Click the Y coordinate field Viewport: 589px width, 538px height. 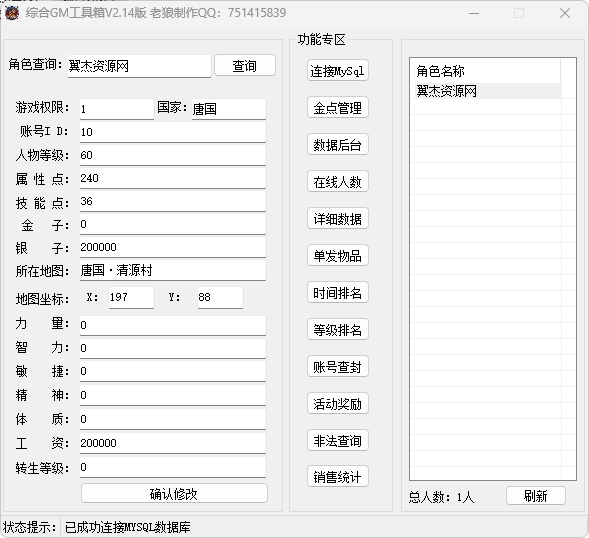220,298
